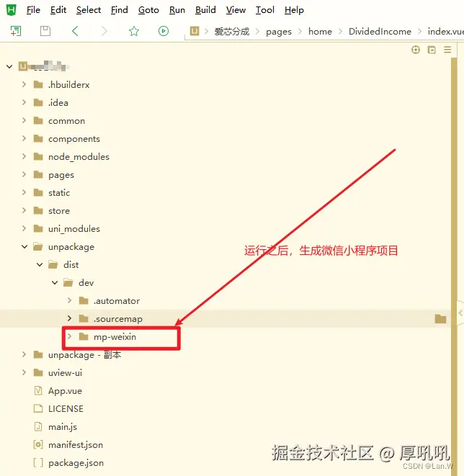Screen dimensions: 464x476
Task: Click the mp-weixin folder icon
Action: tap(84, 337)
